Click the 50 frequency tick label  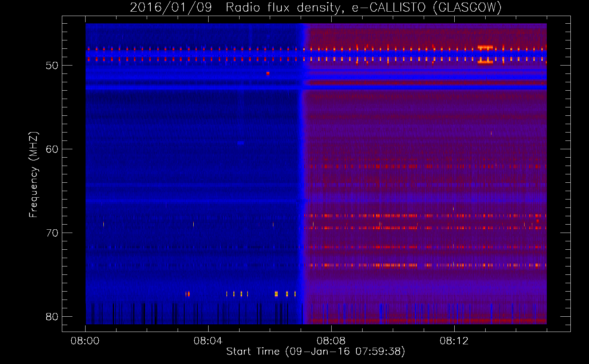click(52, 66)
